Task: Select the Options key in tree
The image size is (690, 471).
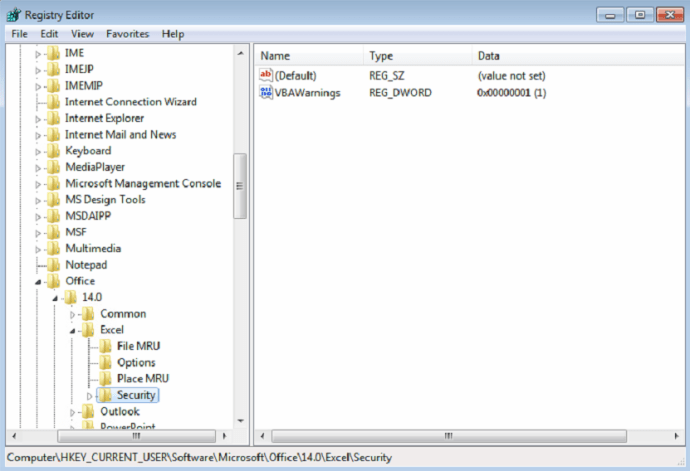Action: point(136,363)
